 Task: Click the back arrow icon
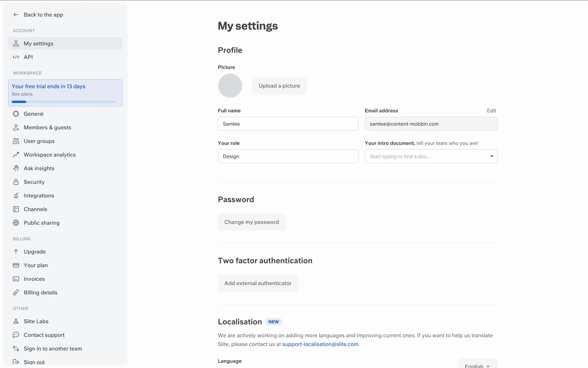pyautogui.click(x=16, y=15)
